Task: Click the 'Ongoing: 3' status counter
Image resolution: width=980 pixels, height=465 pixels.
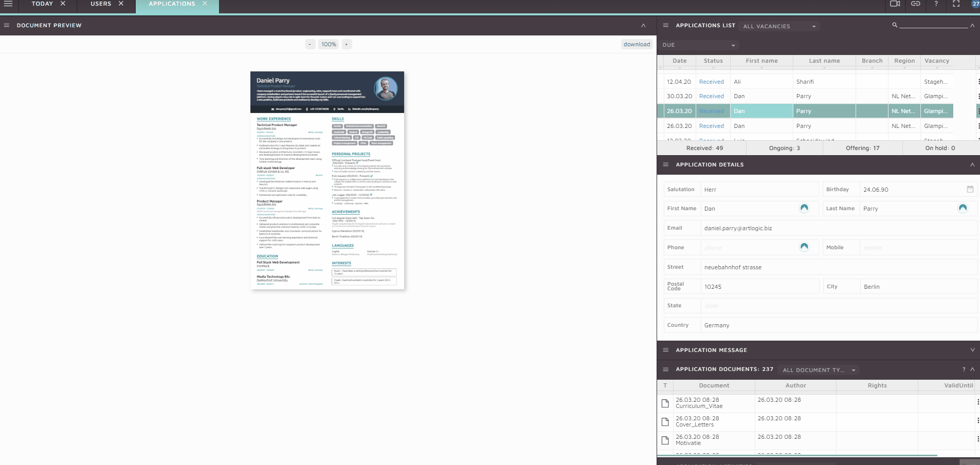Action: [x=784, y=148]
